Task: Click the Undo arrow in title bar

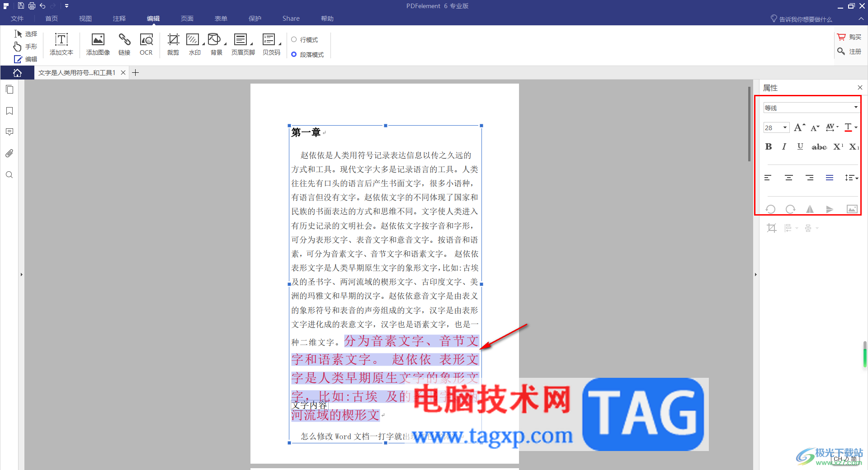Action: (42, 6)
